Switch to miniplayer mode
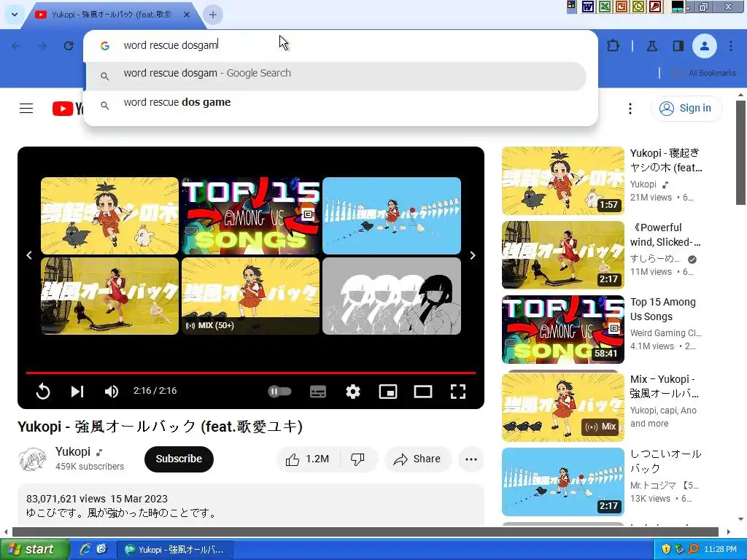This screenshot has height=560, width=747. click(x=388, y=392)
